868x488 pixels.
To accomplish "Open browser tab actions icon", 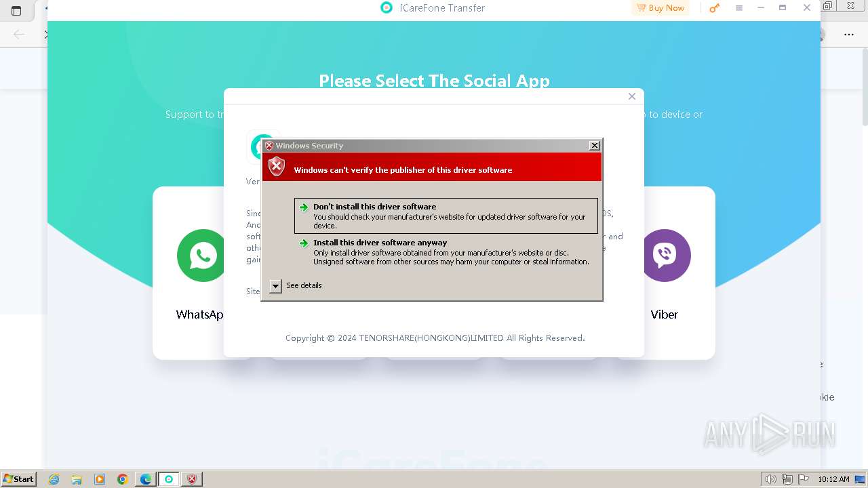I will [x=16, y=10].
